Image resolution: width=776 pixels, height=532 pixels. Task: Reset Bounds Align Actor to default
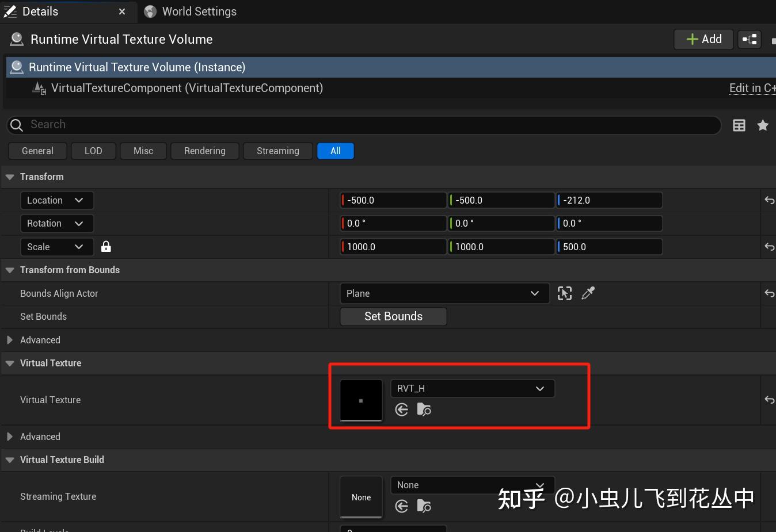point(769,293)
